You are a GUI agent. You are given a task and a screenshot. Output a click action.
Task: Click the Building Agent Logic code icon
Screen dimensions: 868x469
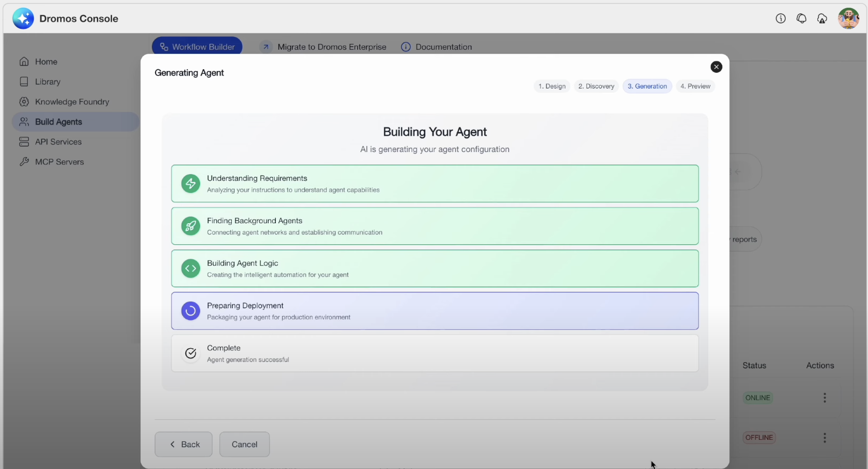(x=190, y=268)
